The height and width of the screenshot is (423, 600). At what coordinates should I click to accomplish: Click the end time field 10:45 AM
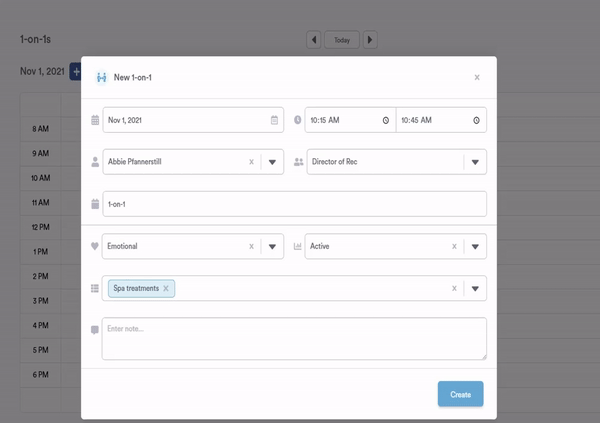tap(441, 120)
